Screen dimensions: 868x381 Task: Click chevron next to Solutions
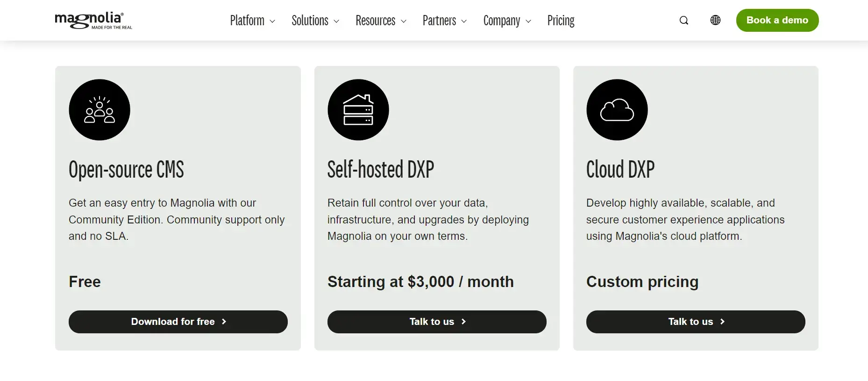336,22
